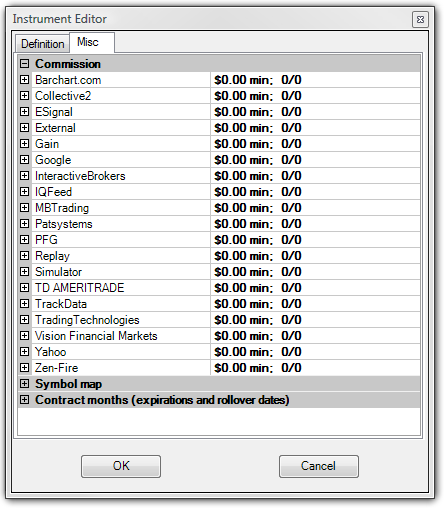The height and width of the screenshot is (508, 447).
Task: Select the ESignal label
Action: [x=54, y=112]
